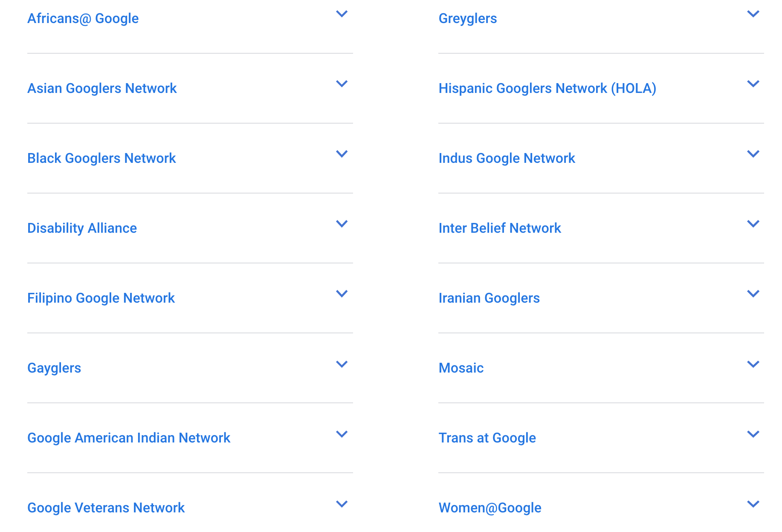
Task: Click the Asian Googlers Network chevron
Action: (342, 84)
